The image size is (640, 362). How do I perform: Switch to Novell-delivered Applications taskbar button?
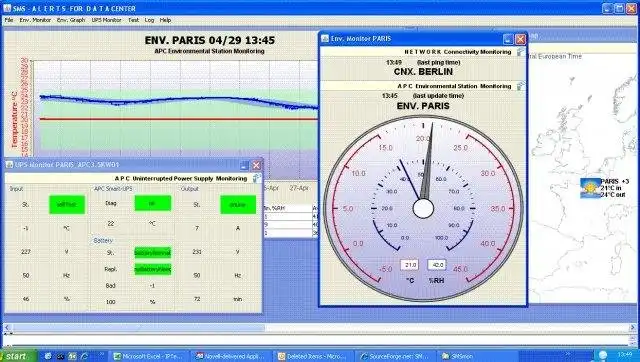(232, 356)
